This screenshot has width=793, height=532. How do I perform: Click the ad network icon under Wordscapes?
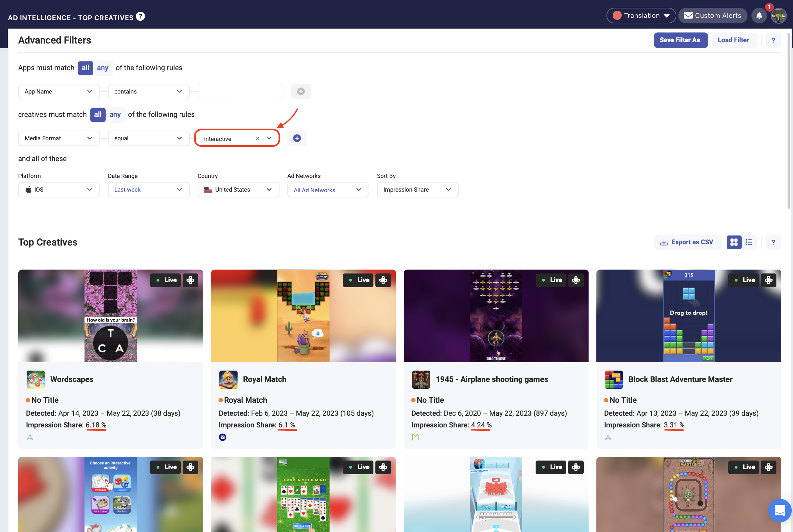(x=30, y=437)
